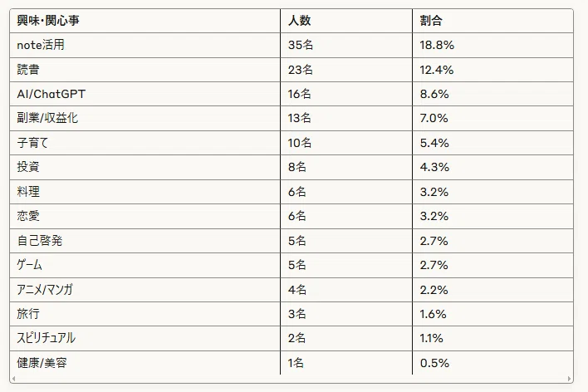Click the 子育て cell
588x392 pixels.
point(145,143)
